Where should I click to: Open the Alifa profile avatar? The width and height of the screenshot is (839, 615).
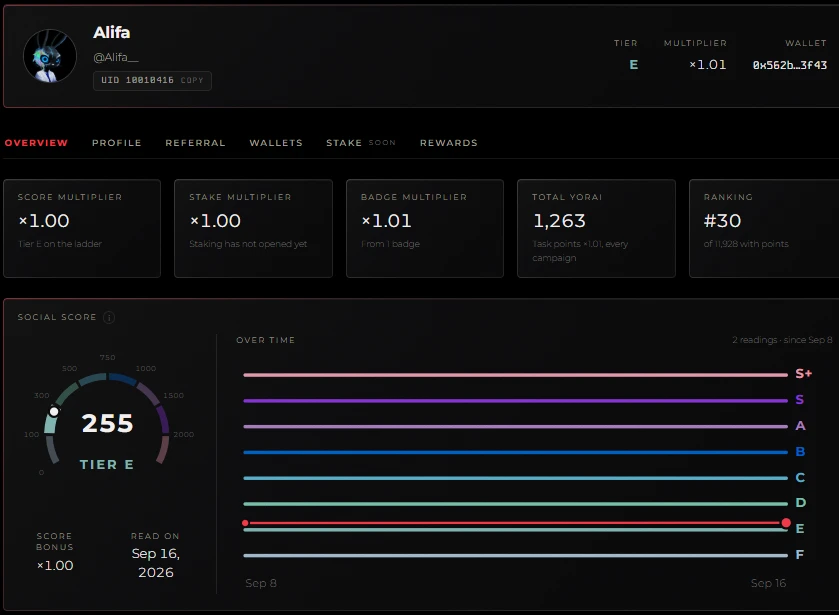(50, 56)
